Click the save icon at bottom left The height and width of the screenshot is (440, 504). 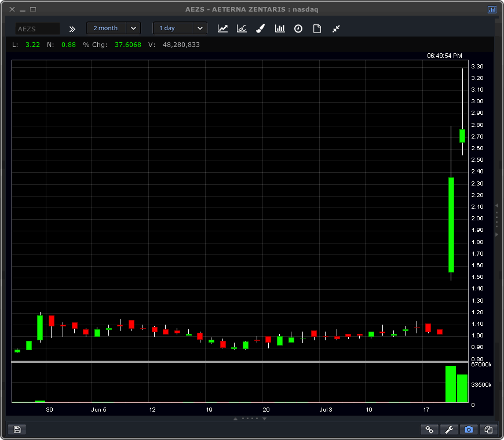click(x=17, y=430)
